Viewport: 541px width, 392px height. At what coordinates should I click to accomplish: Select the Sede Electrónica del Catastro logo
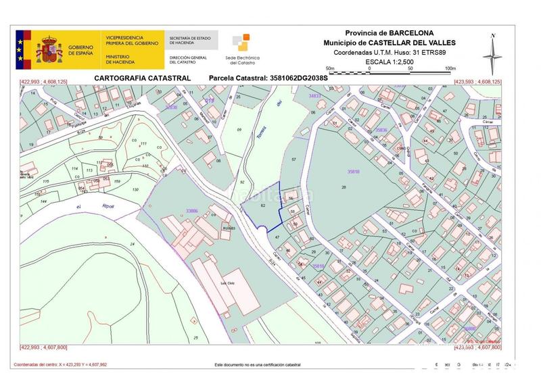pos(242,47)
